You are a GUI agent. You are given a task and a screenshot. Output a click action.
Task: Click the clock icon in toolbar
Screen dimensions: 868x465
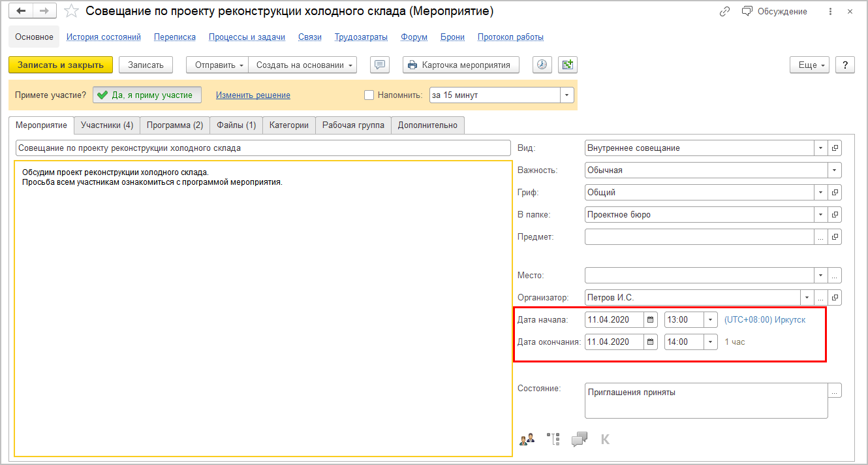click(x=542, y=65)
